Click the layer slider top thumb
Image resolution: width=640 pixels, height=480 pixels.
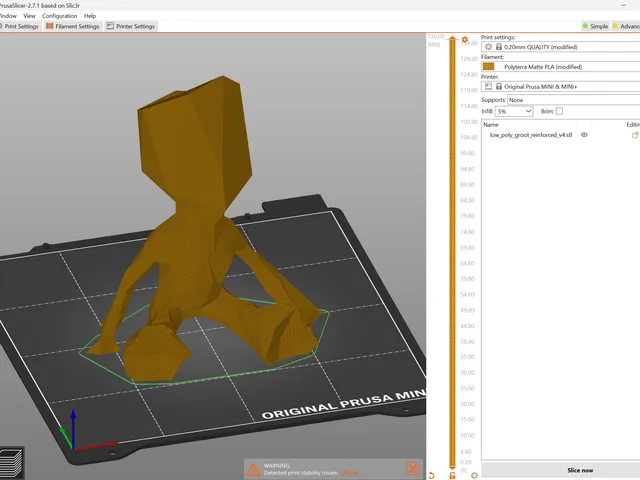[452, 39]
